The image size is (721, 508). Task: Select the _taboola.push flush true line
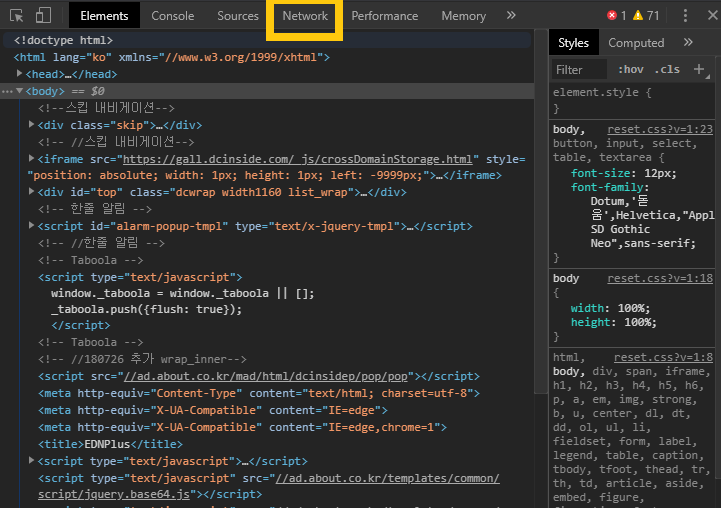point(146,309)
